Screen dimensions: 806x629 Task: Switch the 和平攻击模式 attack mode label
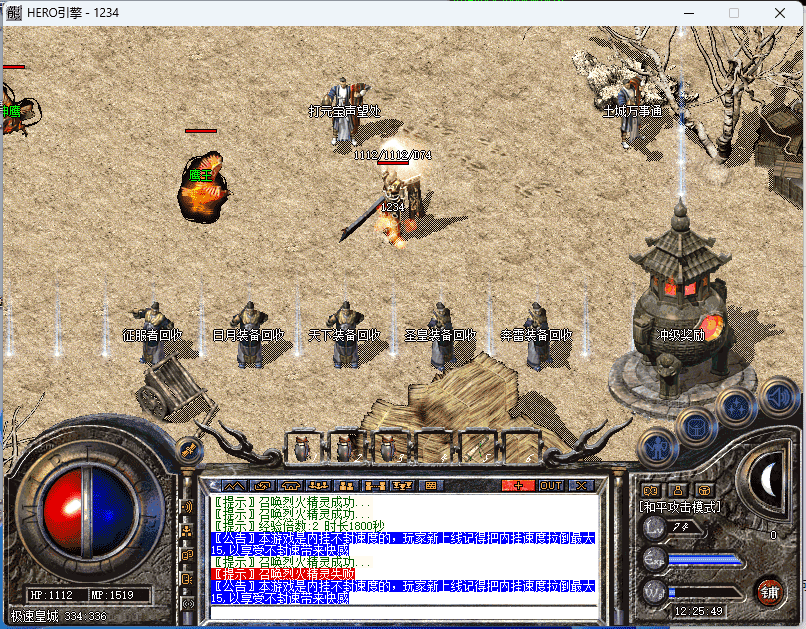pos(680,507)
